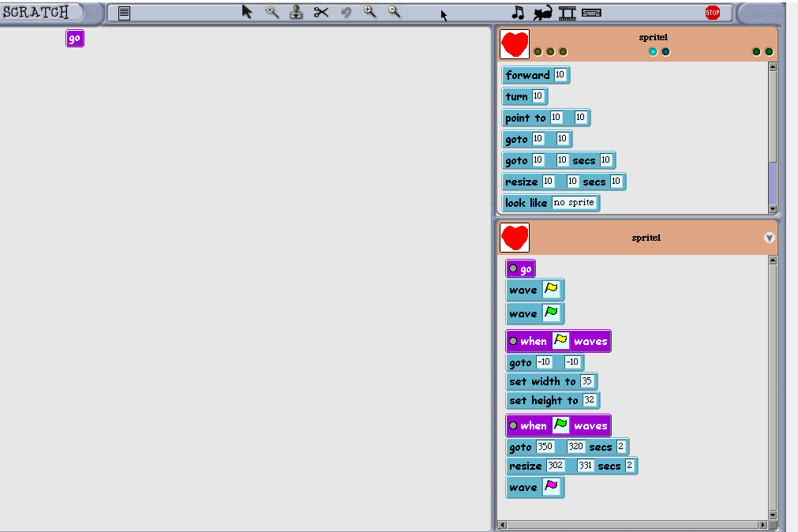Select the zoom-out magnifier tool
The image size is (798, 532).
tap(394, 13)
